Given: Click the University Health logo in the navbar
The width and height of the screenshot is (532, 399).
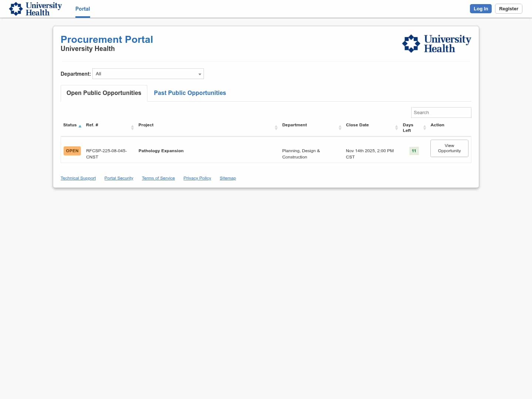Looking at the screenshot, I should click(x=35, y=8).
